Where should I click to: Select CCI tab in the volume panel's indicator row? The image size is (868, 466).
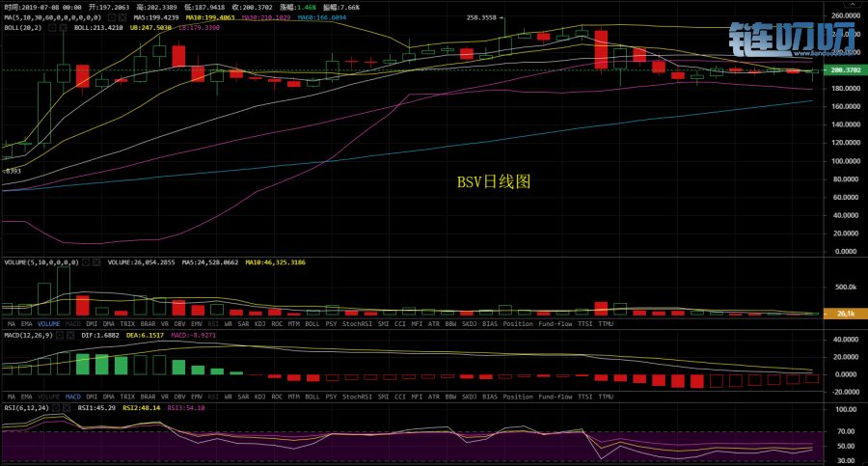pyautogui.click(x=399, y=324)
